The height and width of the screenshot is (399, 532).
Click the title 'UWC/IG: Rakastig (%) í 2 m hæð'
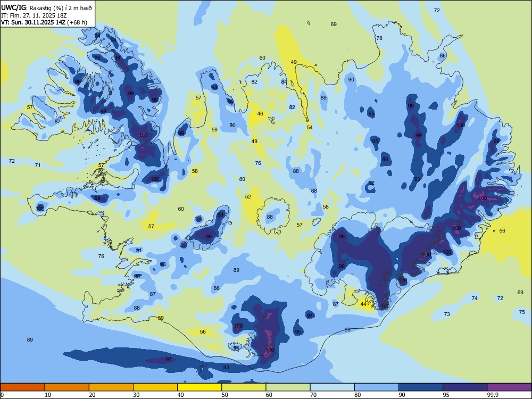pyautogui.click(x=46, y=7)
